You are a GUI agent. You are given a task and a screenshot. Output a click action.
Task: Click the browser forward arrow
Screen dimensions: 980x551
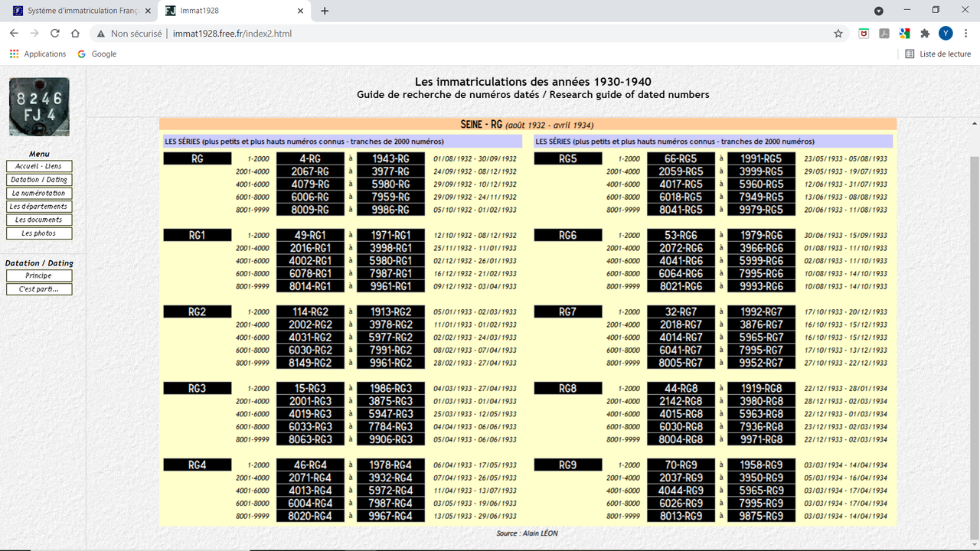[x=34, y=34]
